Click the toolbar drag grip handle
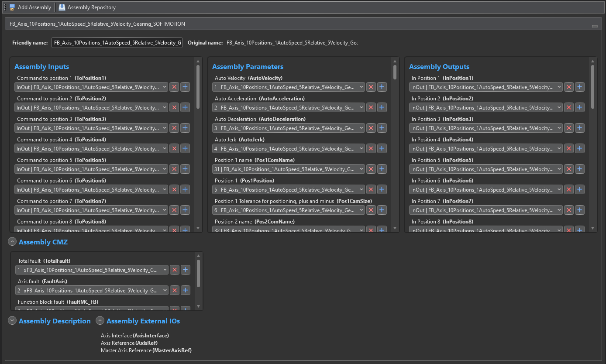 (x=4, y=7)
